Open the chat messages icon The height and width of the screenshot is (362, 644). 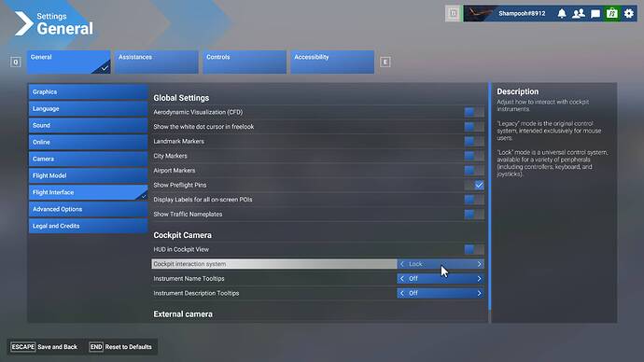click(x=595, y=14)
